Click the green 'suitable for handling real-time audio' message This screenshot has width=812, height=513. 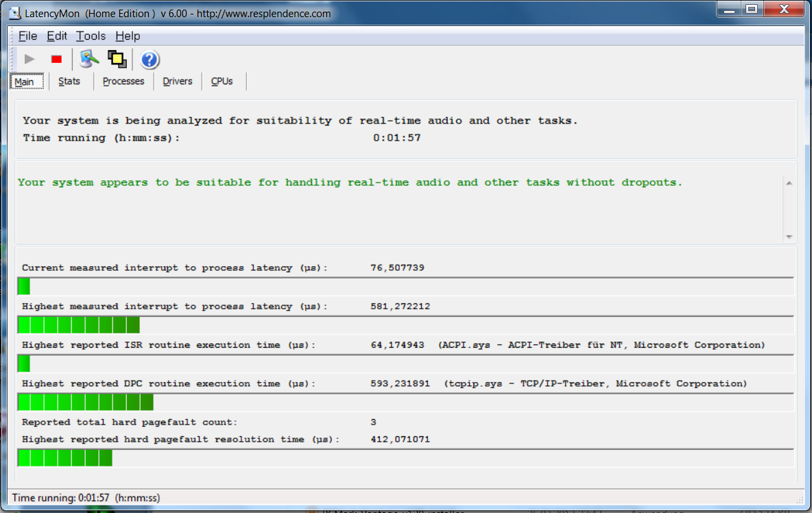(x=350, y=182)
